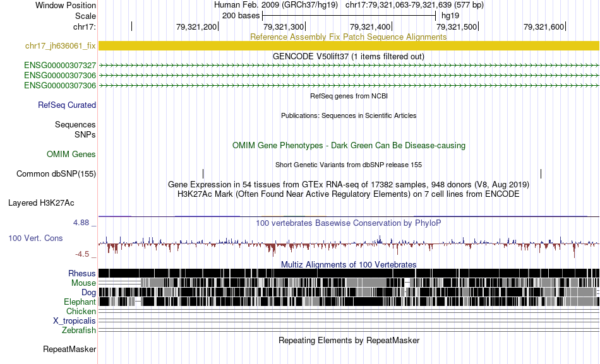
Task: Click the Zebrafish alignment row label
Action: pyautogui.click(x=79, y=330)
